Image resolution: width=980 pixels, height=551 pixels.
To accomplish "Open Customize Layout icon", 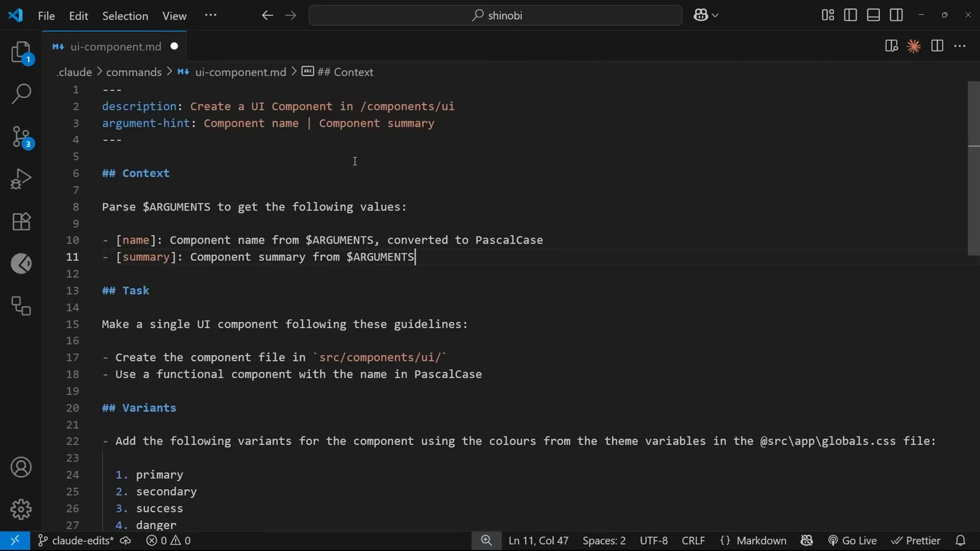I will (828, 15).
